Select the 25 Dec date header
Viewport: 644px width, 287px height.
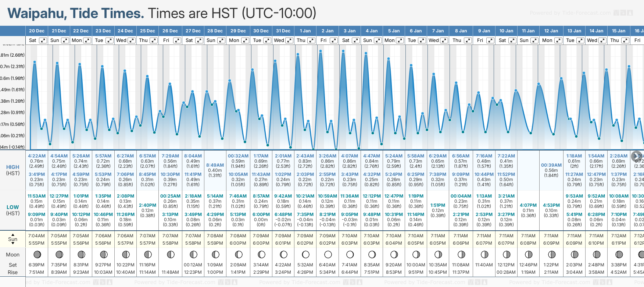(147, 31)
